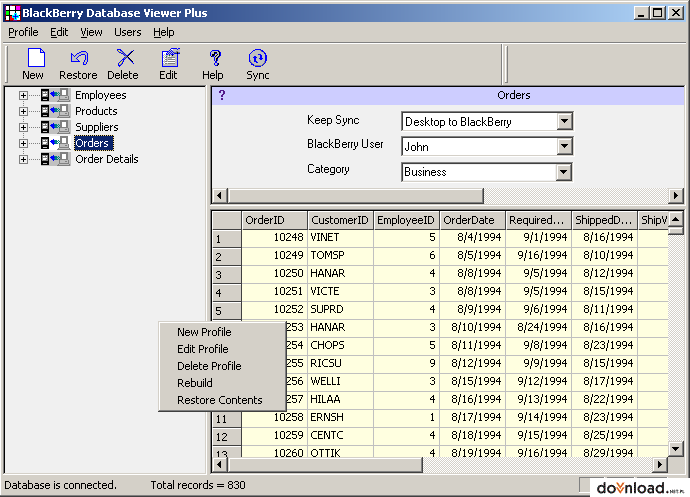Choose Restore Contents from context menu

pyautogui.click(x=220, y=400)
